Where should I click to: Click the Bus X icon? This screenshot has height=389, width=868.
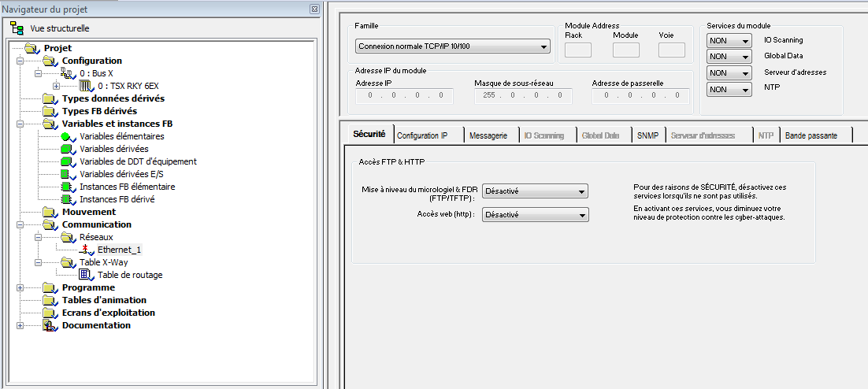tap(69, 73)
